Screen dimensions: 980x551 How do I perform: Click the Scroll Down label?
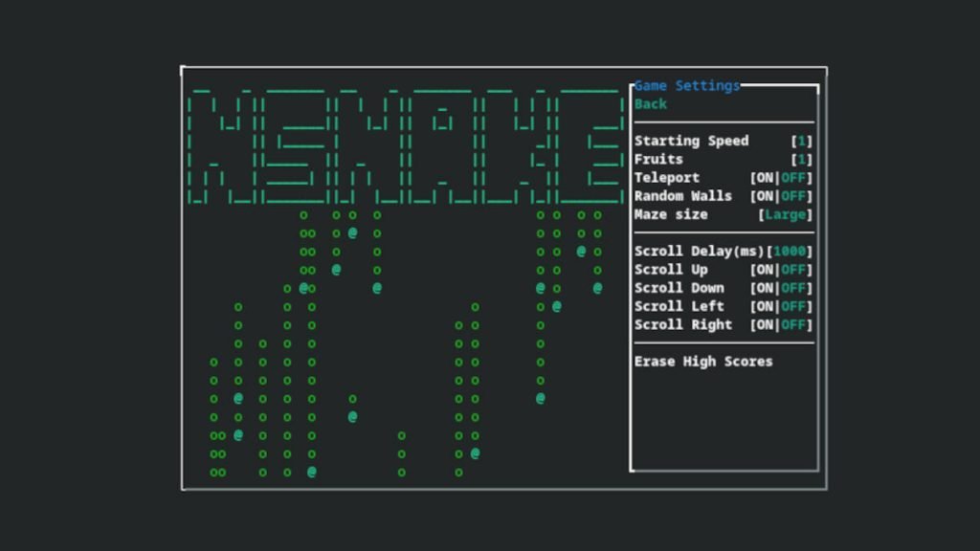coord(679,288)
